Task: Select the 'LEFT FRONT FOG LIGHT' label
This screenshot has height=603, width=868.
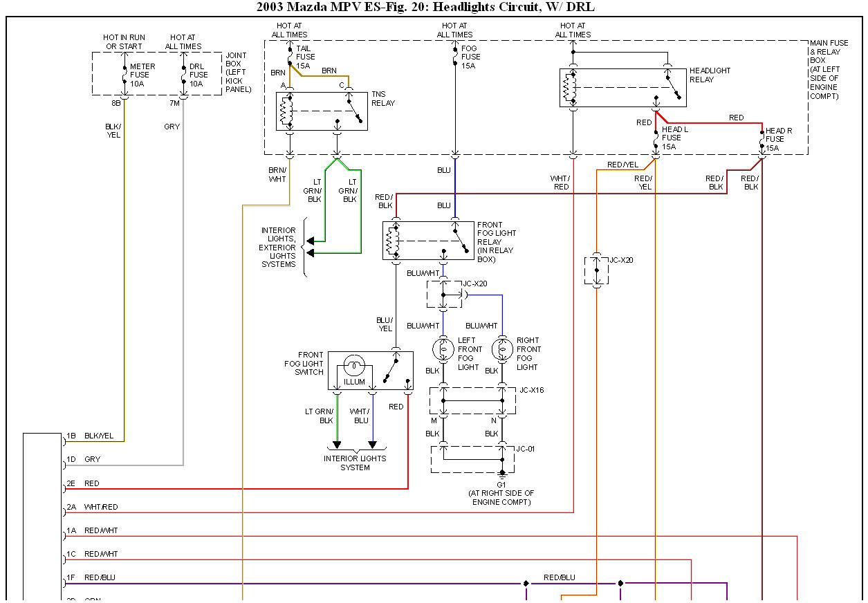Action: 469,353
